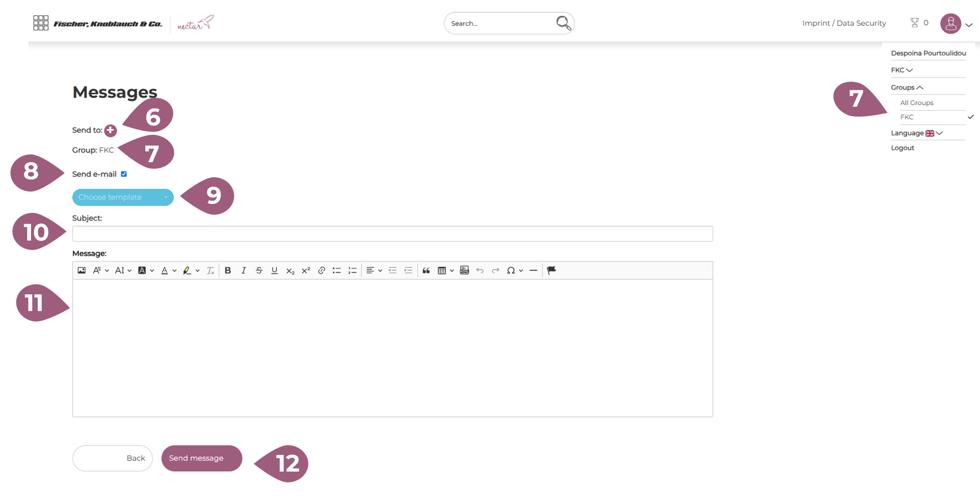Screen dimensions: 980x499
Task: Click the strikethrough formatting icon
Action: [259, 271]
